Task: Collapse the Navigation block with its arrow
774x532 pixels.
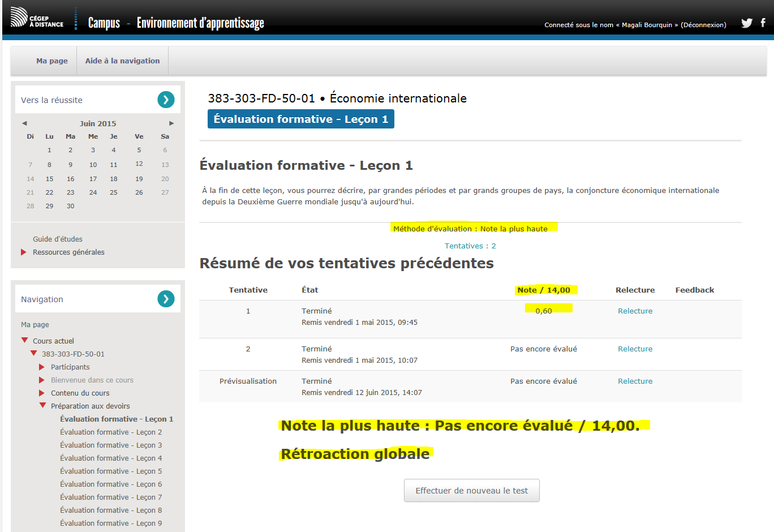Action: click(166, 299)
